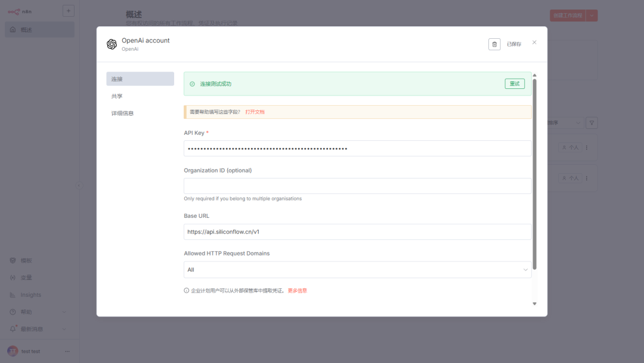Viewport: 644px width, 363px height.
Task: Click scrollbar down arrow in dialog
Action: [x=534, y=304]
